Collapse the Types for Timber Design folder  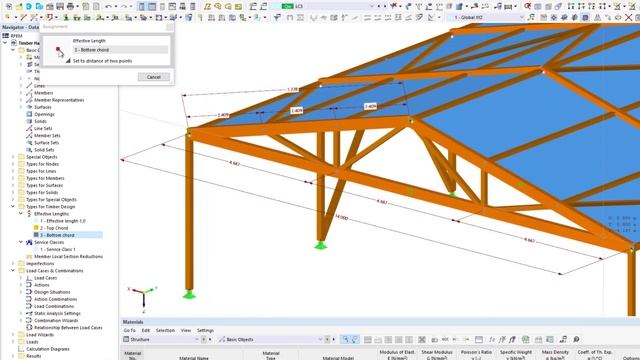13,207
